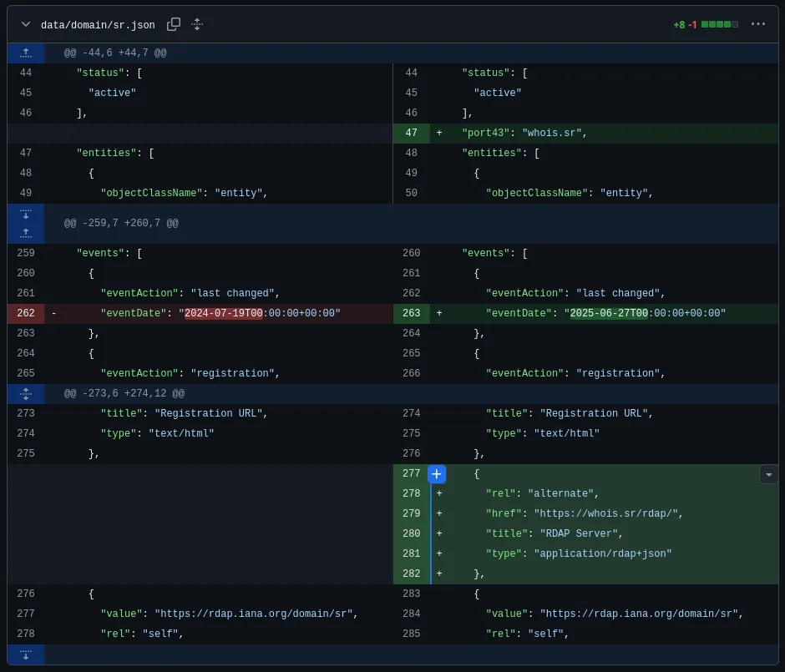Viewport: 785px width, 672px height.
Task: Collapse the sr.json file diff
Action: pyautogui.click(x=26, y=24)
